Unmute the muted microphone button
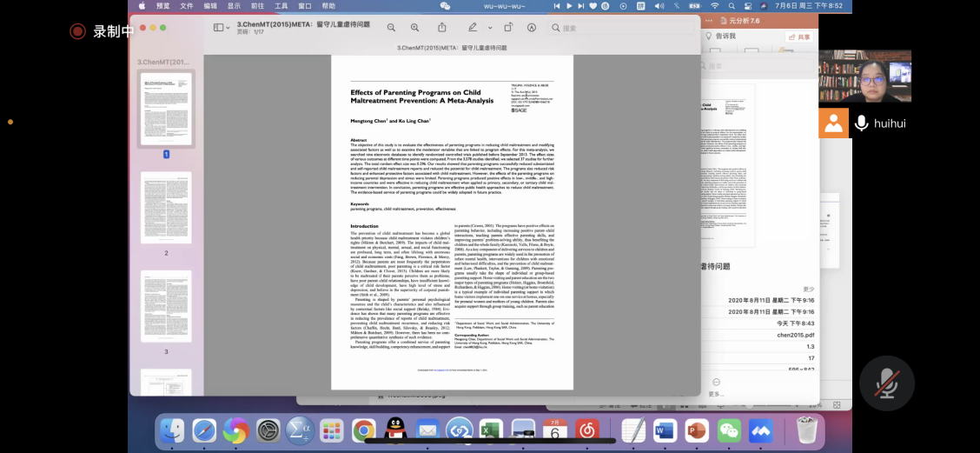980x453 pixels. click(886, 383)
